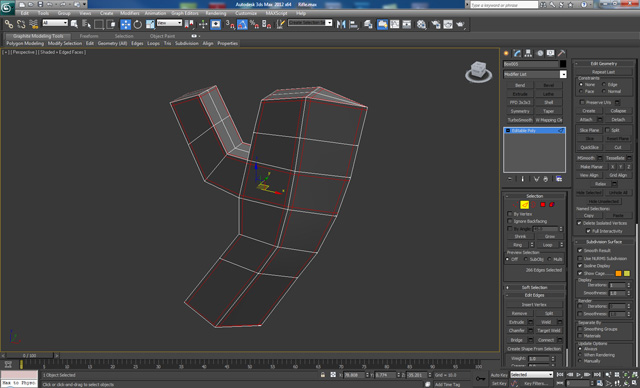Image resolution: width=640 pixels, height=388 pixels.
Task: Toggle the Percent Snap icon
Action: tap(254, 24)
